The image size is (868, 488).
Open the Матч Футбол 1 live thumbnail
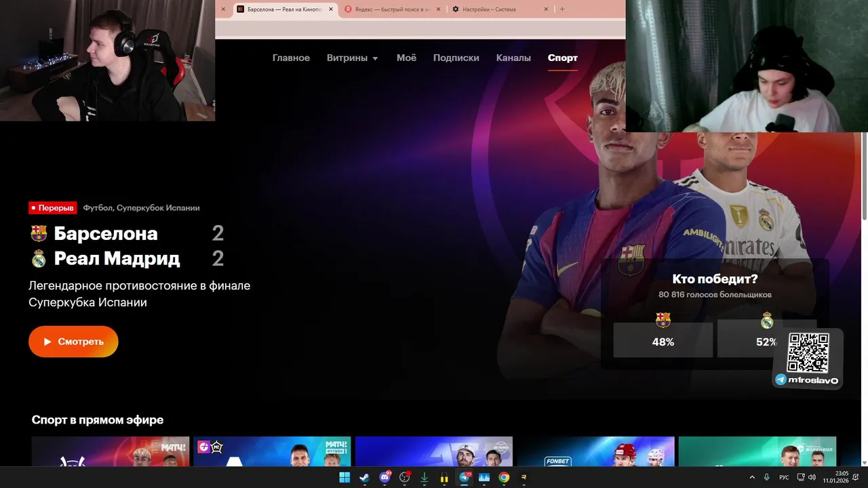coord(272,451)
